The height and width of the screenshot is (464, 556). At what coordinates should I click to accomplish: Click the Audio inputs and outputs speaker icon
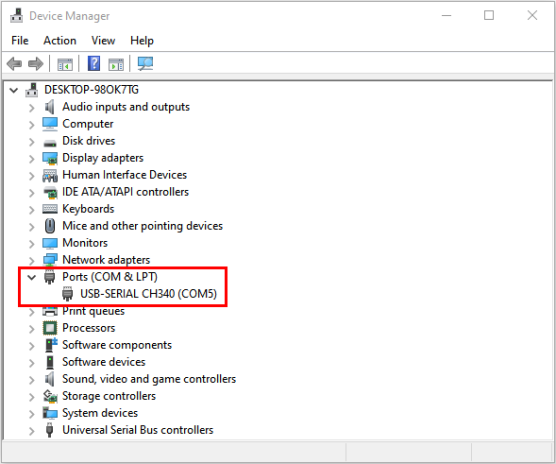point(50,107)
